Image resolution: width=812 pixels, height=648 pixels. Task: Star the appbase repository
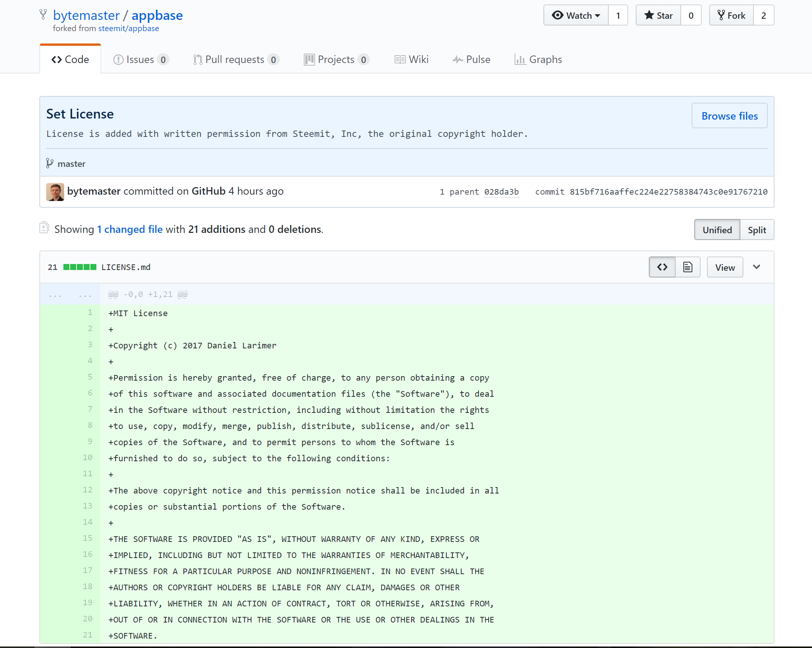(x=658, y=15)
